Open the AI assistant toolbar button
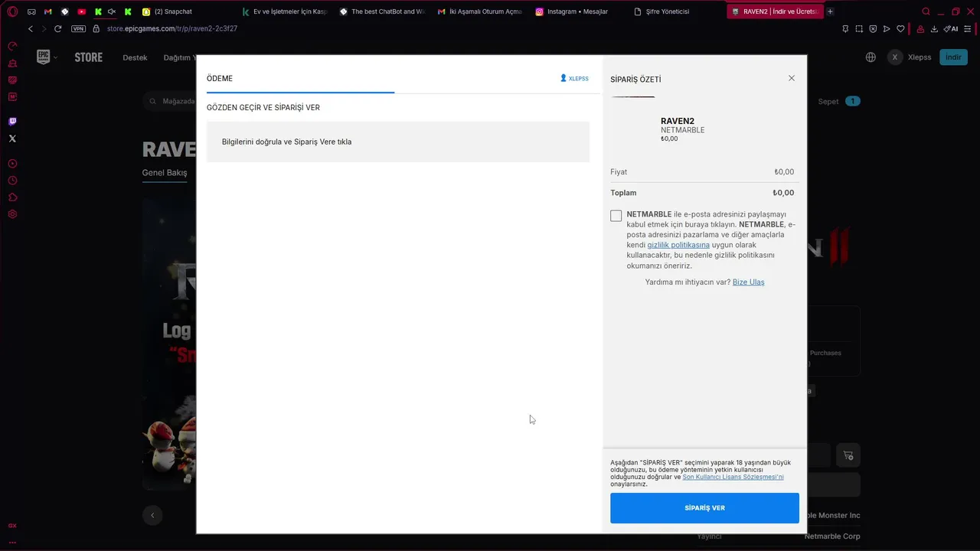 (951, 28)
